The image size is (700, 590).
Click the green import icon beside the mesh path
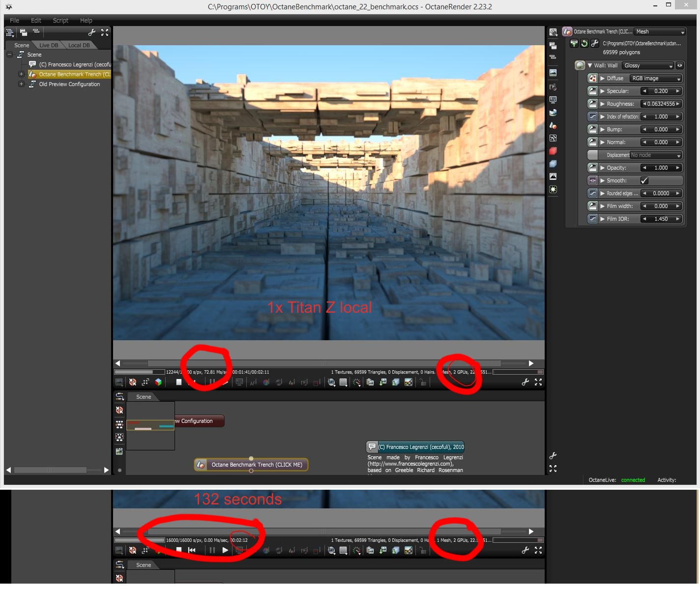click(x=574, y=43)
